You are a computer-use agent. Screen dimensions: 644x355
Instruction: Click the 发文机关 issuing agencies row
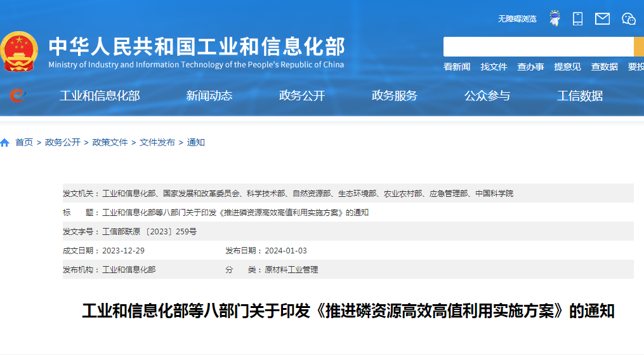(348, 193)
